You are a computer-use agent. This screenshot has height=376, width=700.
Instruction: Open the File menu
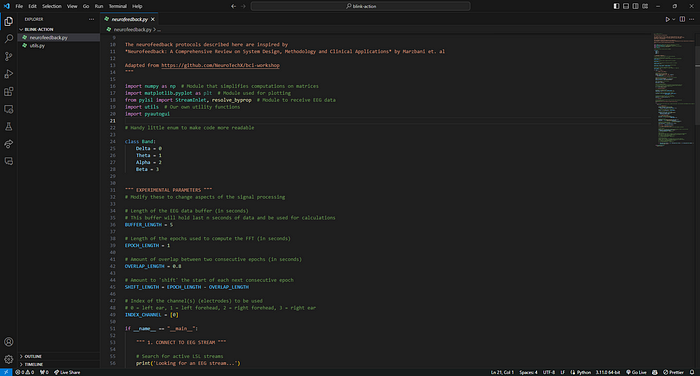point(19,6)
